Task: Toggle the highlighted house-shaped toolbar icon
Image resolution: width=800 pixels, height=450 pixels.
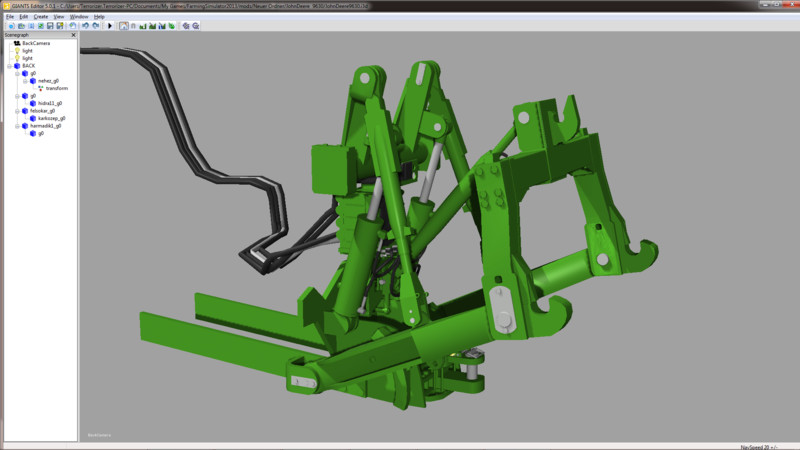Action: coord(123,26)
